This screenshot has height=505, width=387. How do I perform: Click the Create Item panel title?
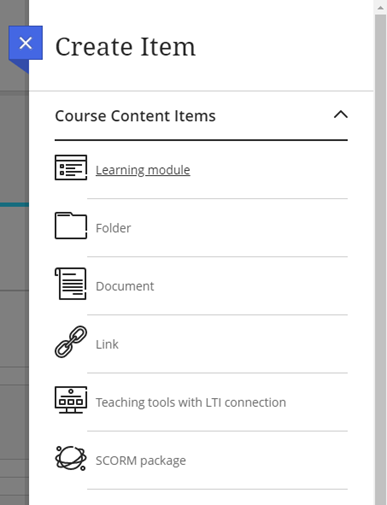tap(125, 47)
